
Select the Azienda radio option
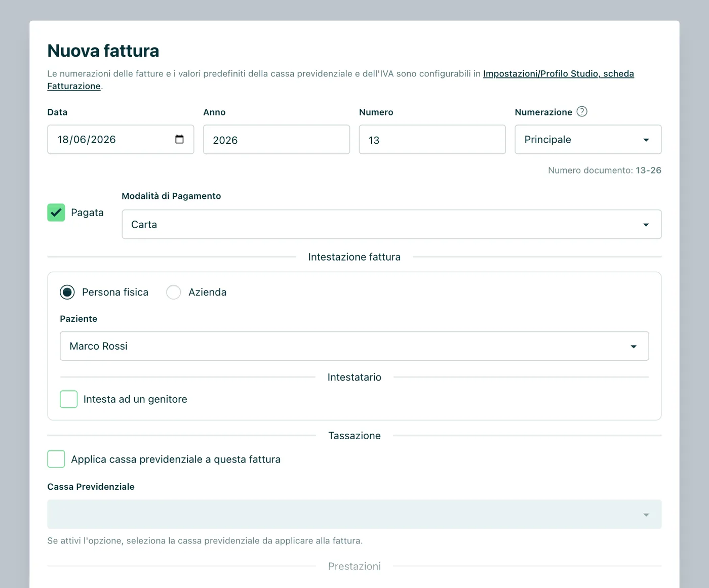point(174,292)
